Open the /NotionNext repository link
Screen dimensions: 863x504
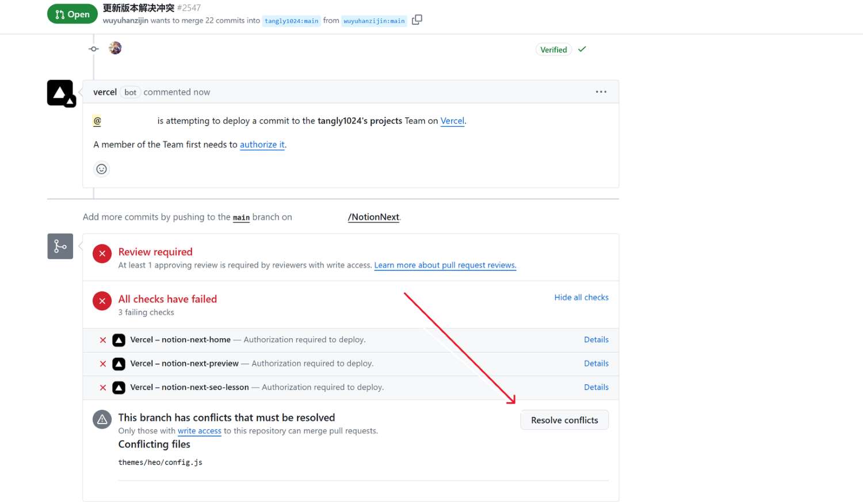(373, 217)
